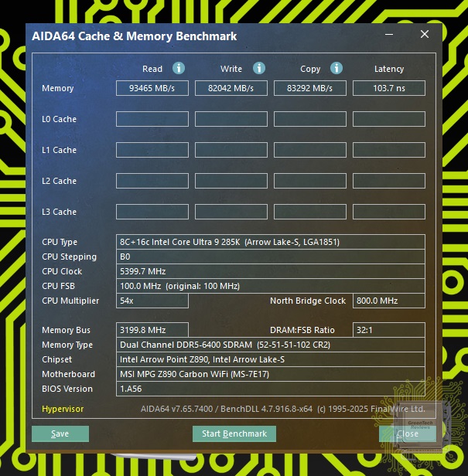Click the BIOS Version value 1.A56

point(271,389)
